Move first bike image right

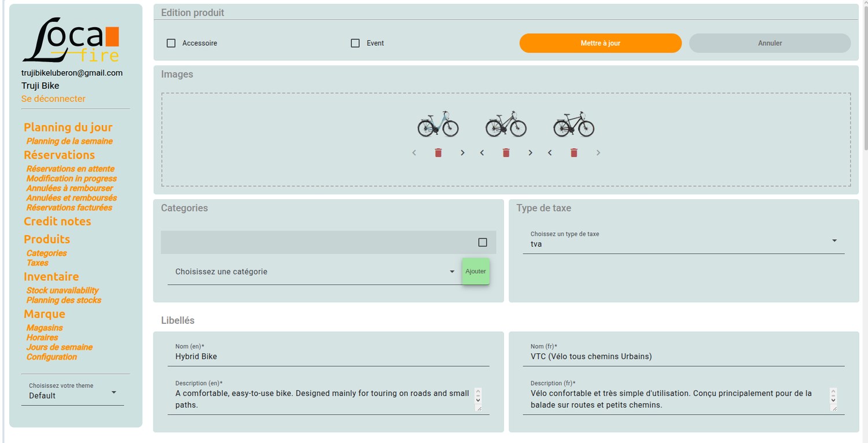462,153
